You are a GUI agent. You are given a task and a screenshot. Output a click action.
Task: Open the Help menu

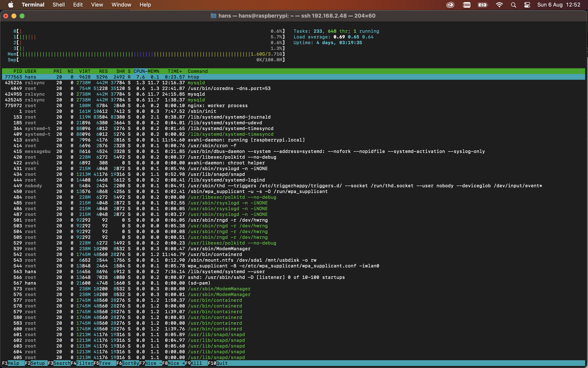145,5
